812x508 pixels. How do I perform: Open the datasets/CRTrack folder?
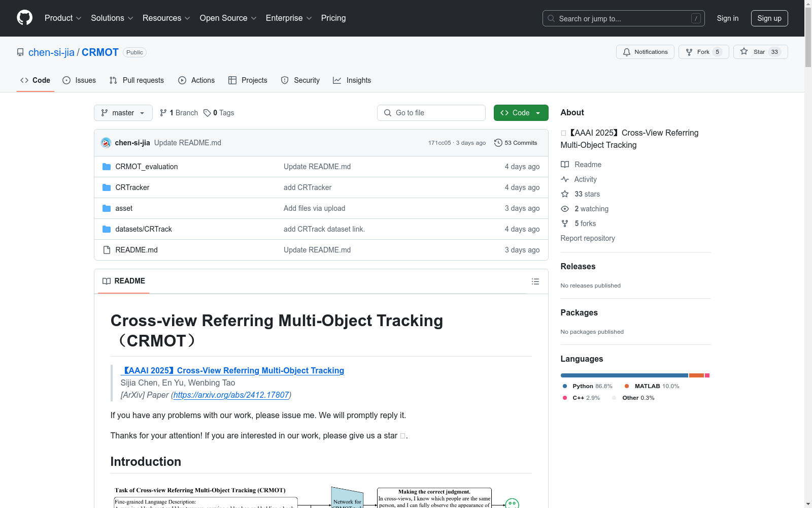144,229
